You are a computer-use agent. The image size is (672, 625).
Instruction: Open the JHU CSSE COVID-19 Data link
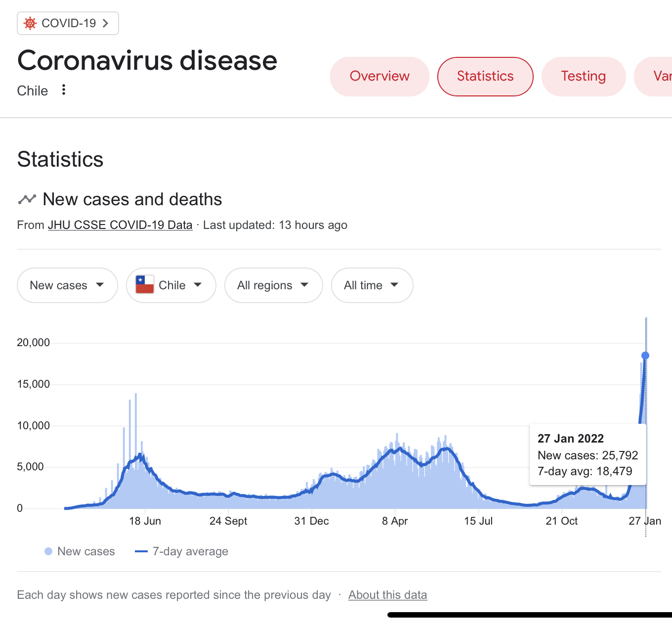coord(120,225)
